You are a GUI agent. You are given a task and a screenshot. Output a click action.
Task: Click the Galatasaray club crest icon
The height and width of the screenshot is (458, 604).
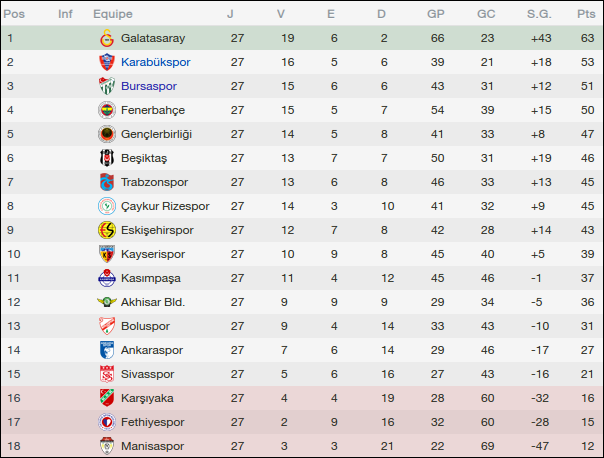click(106, 38)
